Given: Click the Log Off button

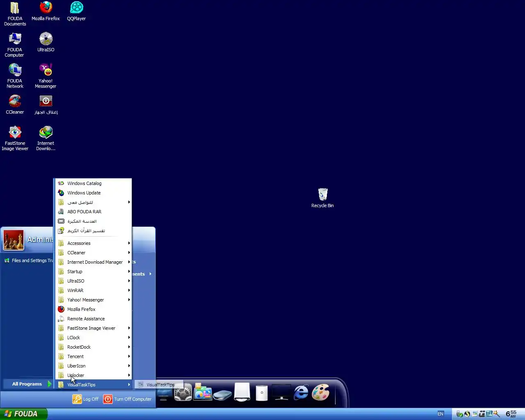Looking at the screenshot, I should (x=86, y=399).
